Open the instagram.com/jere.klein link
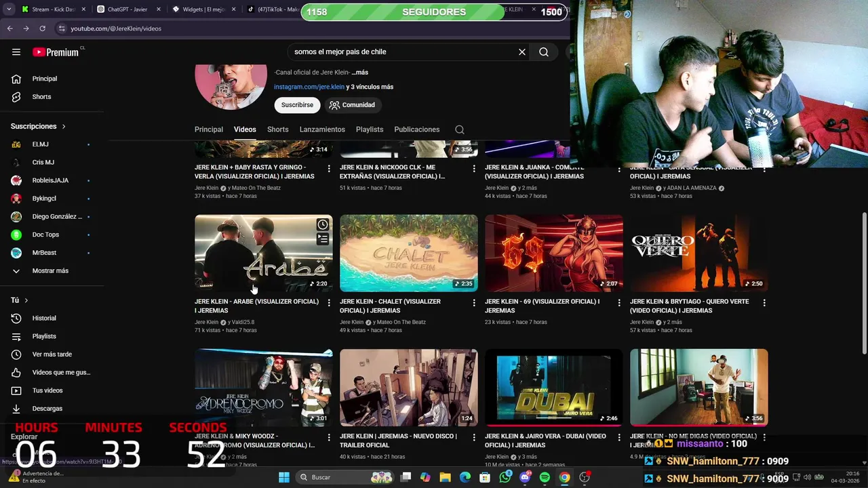The height and width of the screenshot is (488, 868). click(309, 87)
